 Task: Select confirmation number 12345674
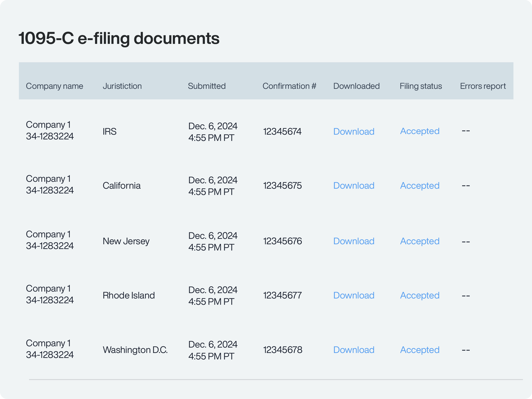click(282, 131)
